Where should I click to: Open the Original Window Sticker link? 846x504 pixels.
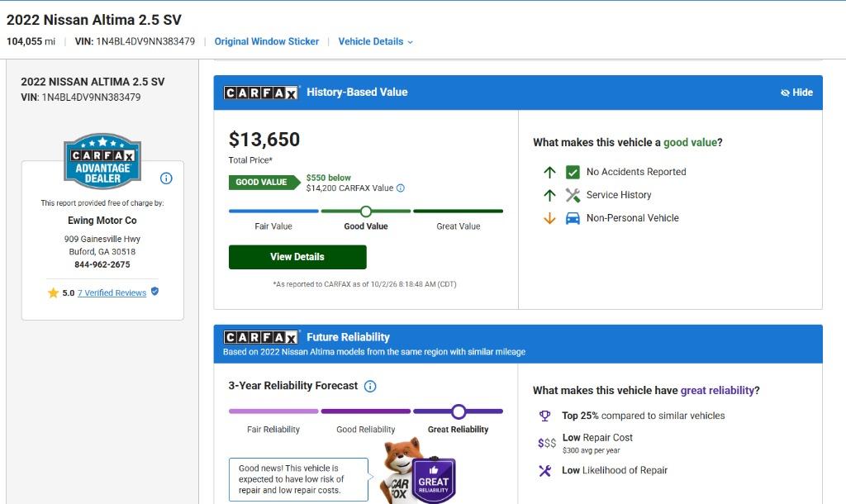[x=267, y=41]
